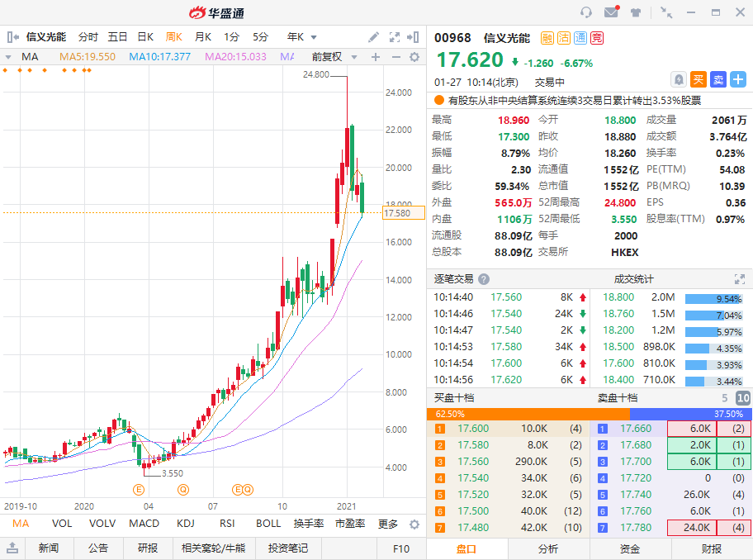Switch to 财报 tab
Screen dimensions: 753x560
pyautogui.click(x=711, y=548)
